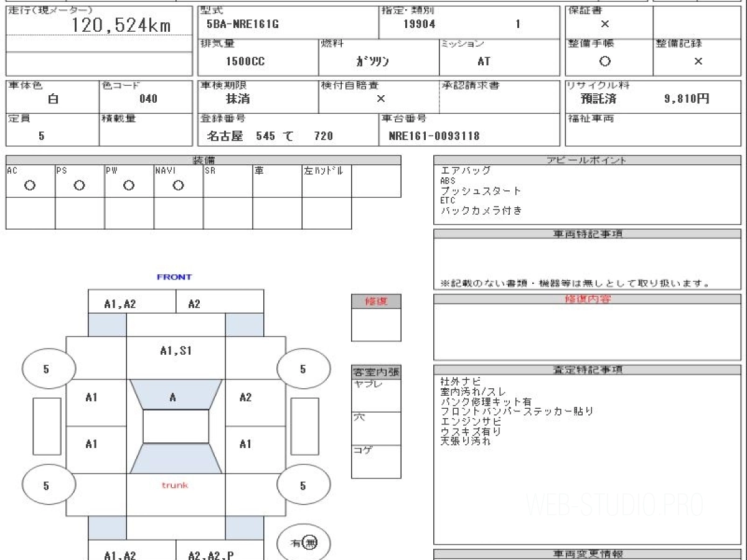Select the 社外ナビ remark
This screenshot has height=560, width=747.
[x=461, y=381]
